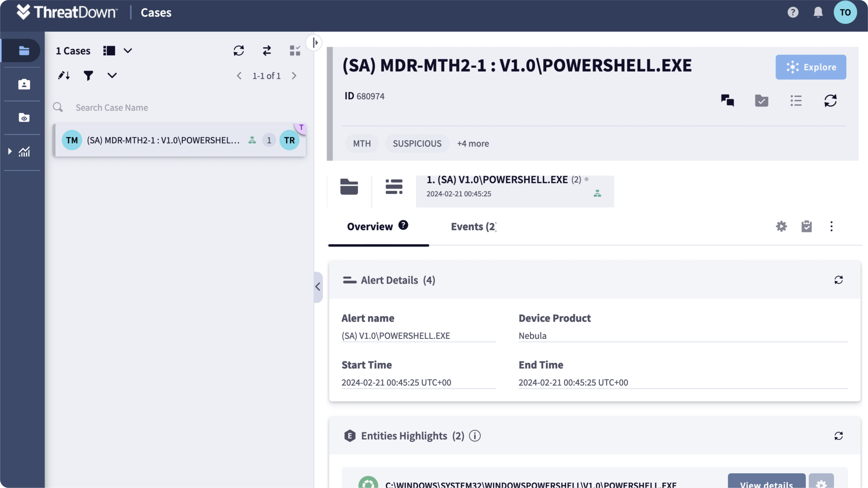Click the TR assignee avatar on case row
The height and width of the screenshot is (488, 868).
289,140
